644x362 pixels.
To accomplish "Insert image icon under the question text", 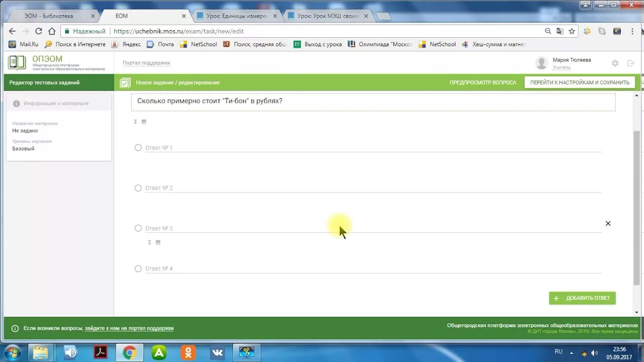I will (144, 122).
